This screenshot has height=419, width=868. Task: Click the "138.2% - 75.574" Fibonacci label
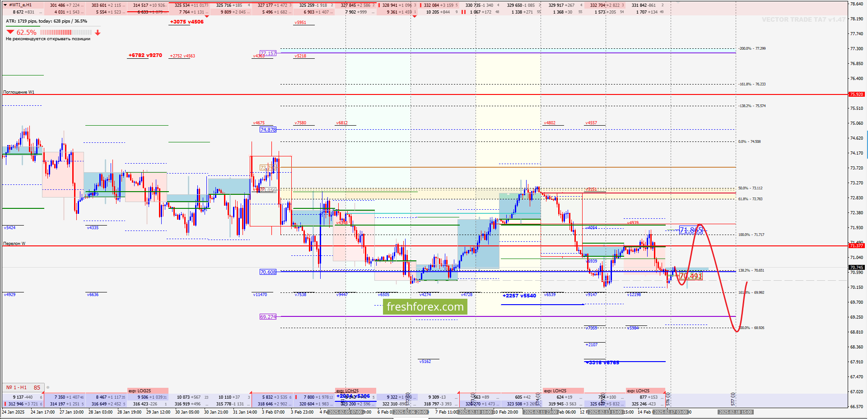click(752, 106)
